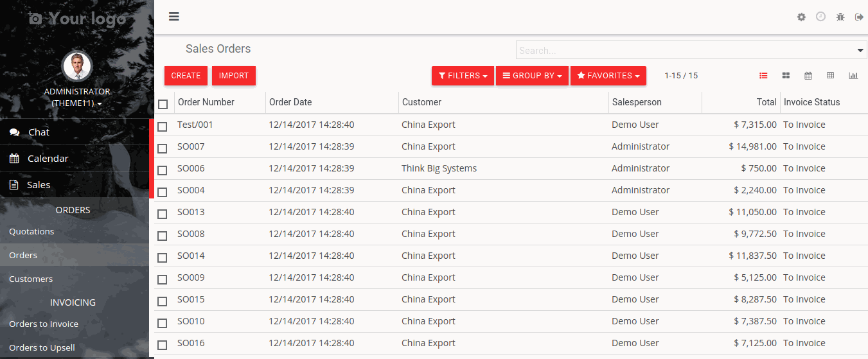Viewport: 868px width, 359px height.
Task: Check the SO006 order checkbox
Action: [163, 170]
